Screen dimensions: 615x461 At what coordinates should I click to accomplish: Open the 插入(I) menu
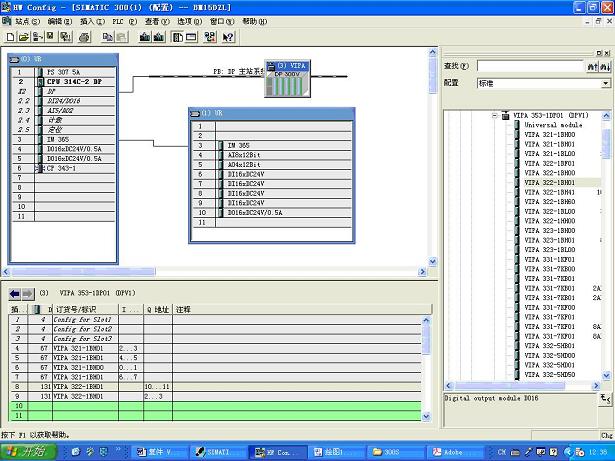(92, 22)
